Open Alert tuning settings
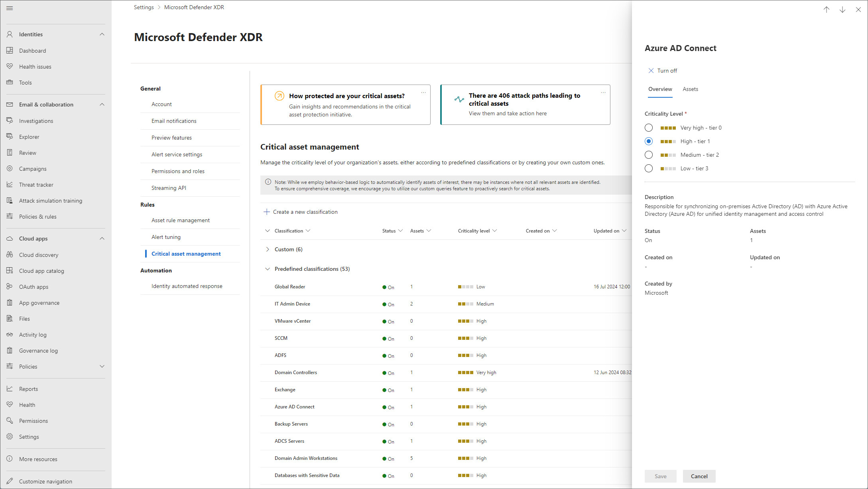The image size is (868, 489). 166,237
